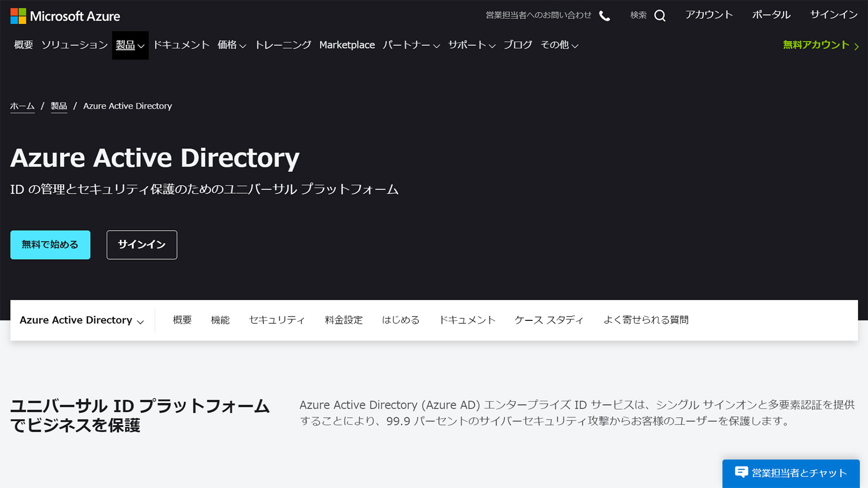Expand the パートナー dropdown menu
The image size is (868, 488).
point(411,45)
